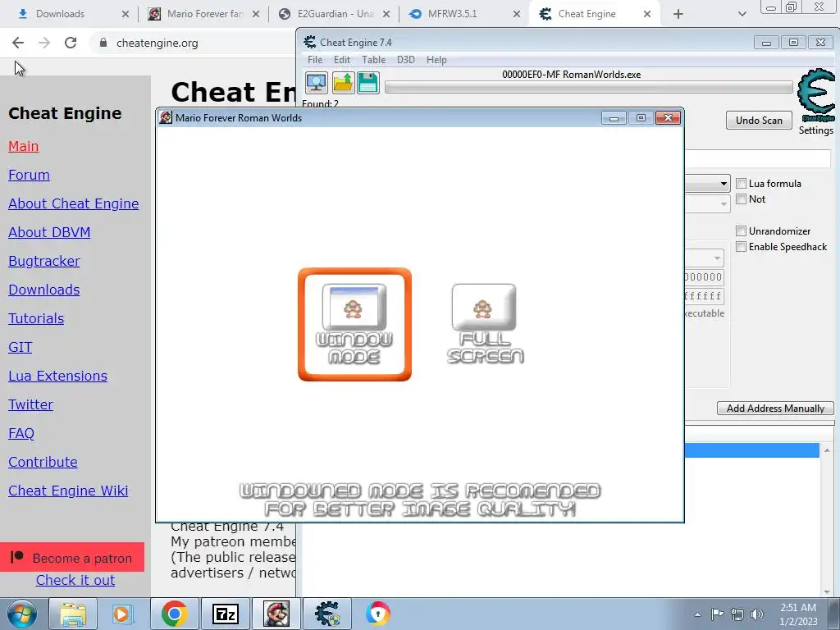Open Action Center flag tray icon
The height and width of the screenshot is (630, 840).
click(717, 614)
